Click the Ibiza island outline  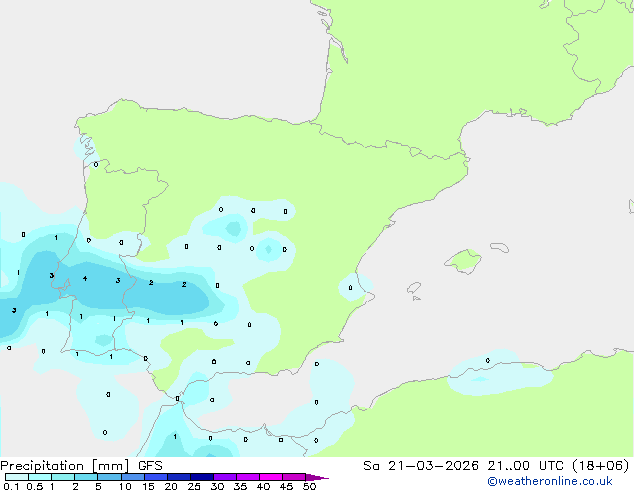[x=414, y=288]
